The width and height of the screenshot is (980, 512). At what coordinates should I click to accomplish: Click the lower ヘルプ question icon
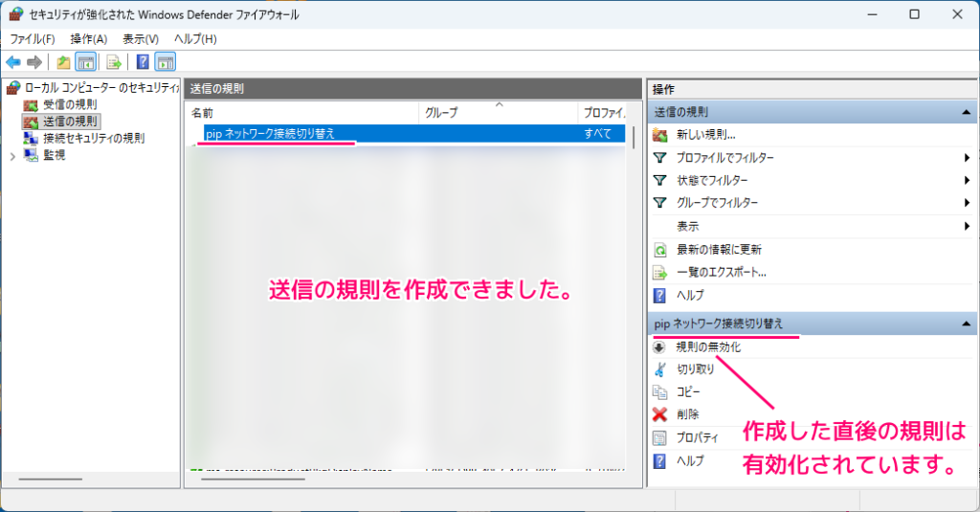pyautogui.click(x=659, y=460)
